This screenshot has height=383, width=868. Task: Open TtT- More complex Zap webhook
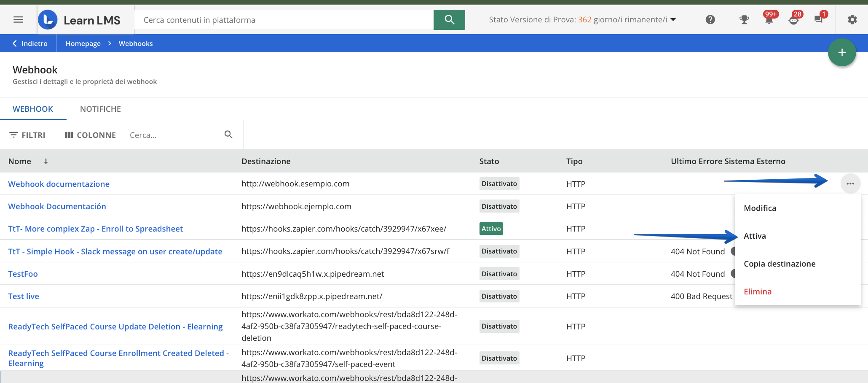click(96, 229)
